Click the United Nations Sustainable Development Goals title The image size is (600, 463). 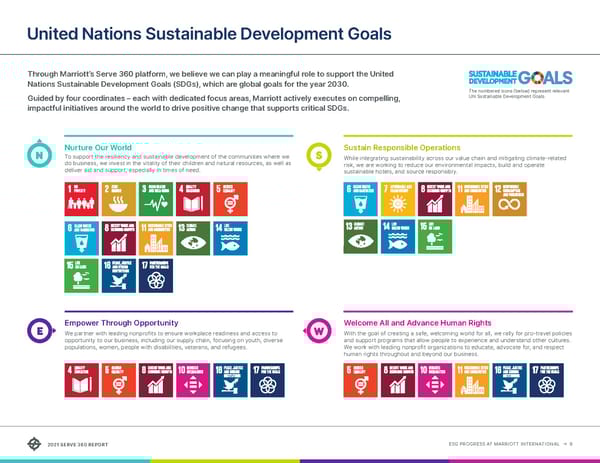(212, 35)
